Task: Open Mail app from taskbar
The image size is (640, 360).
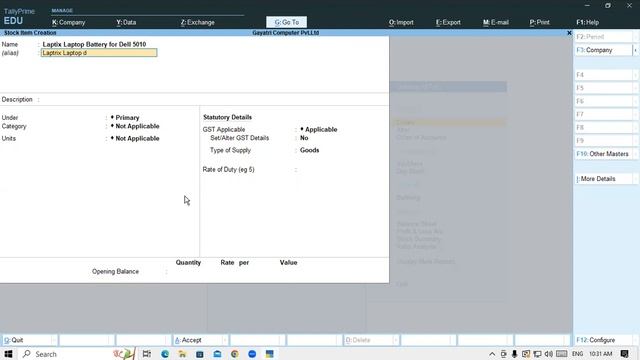Action: tap(217, 354)
